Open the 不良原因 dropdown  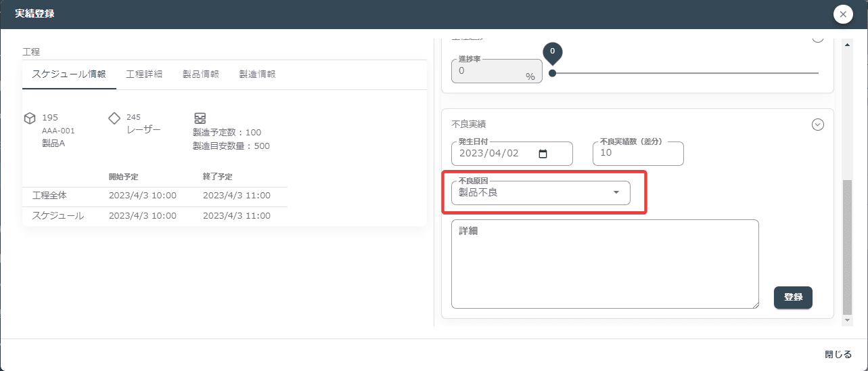pyautogui.click(x=541, y=193)
